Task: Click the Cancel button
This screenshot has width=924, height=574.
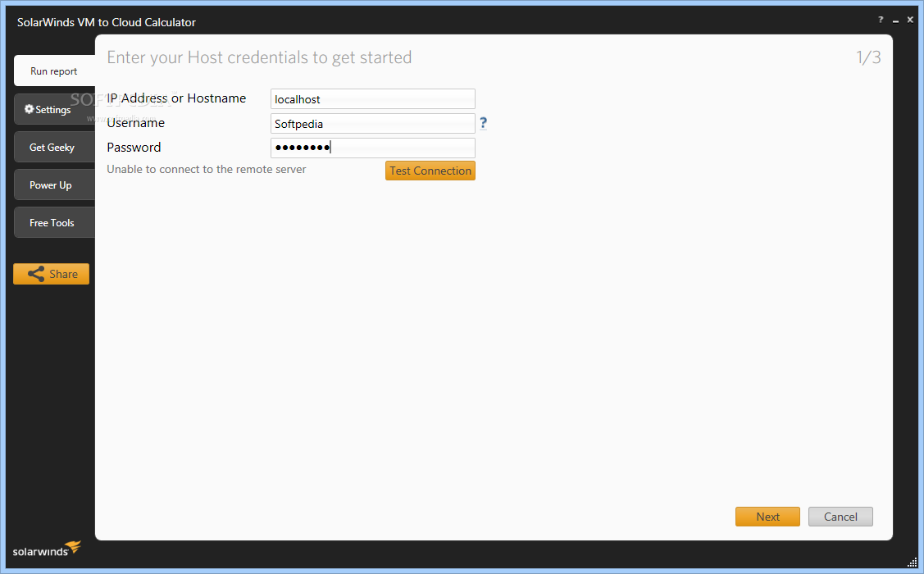Action: coord(840,517)
